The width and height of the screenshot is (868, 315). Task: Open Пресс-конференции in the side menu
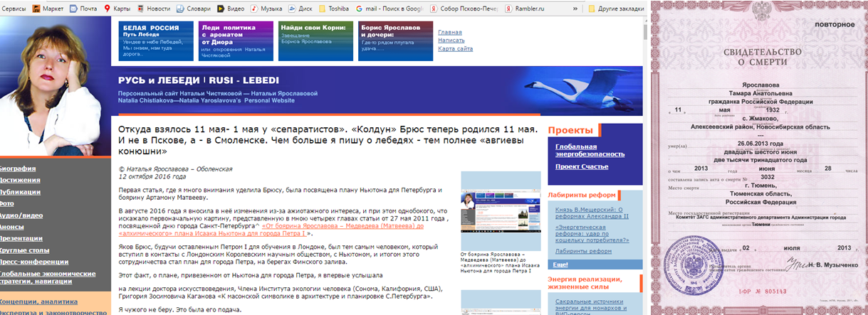pos(33,261)
